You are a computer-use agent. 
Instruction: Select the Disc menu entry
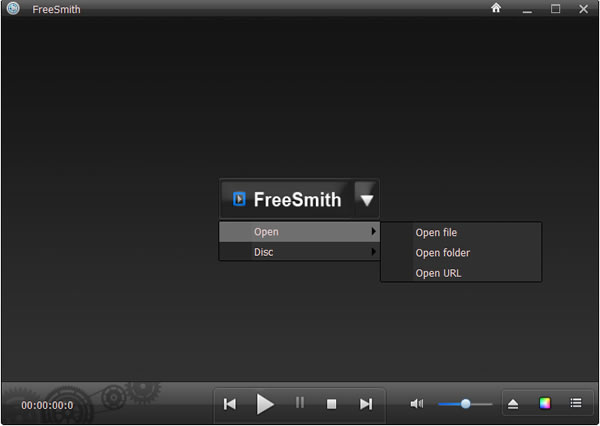pos(299,252)
